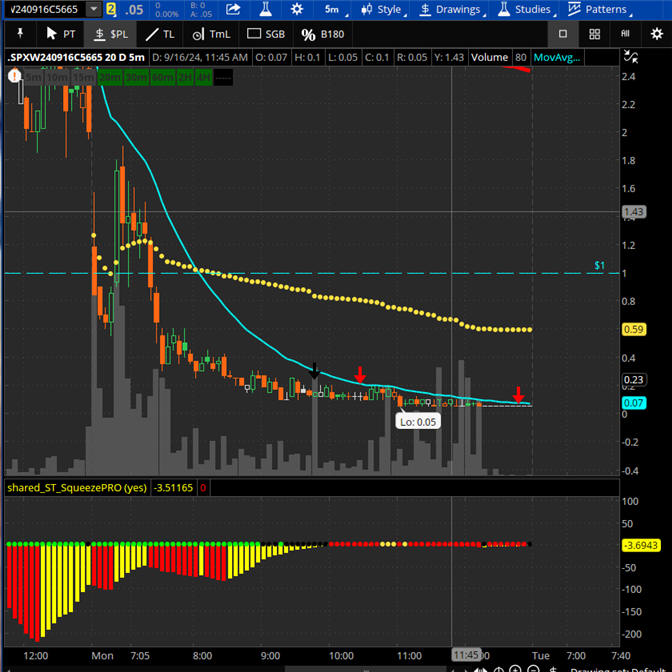Click the share chart icon
Image resolution: width=672 pixels, height=672 pixels.
tap(233, 9)
